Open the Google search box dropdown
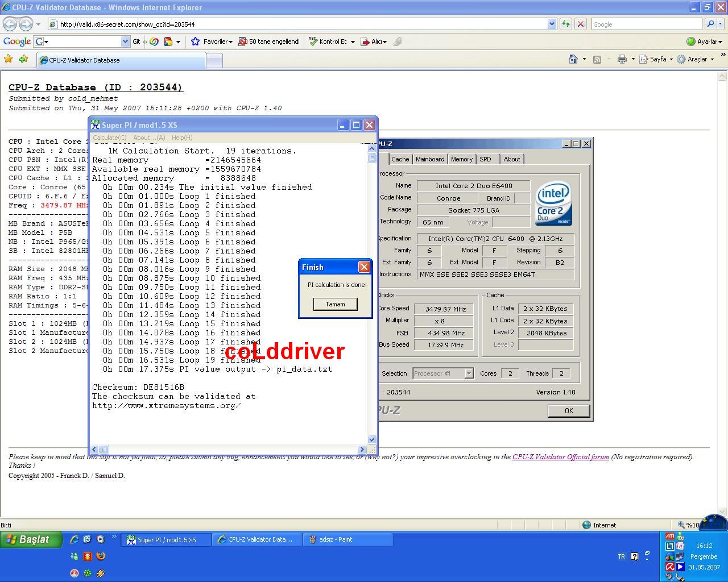 point(125,41)
